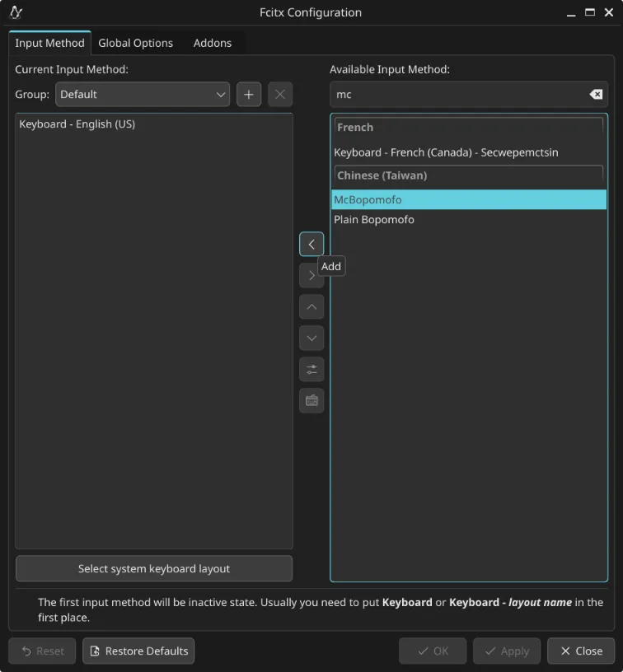Click the Fcitx penguin icon in title bar

[16, 12]
